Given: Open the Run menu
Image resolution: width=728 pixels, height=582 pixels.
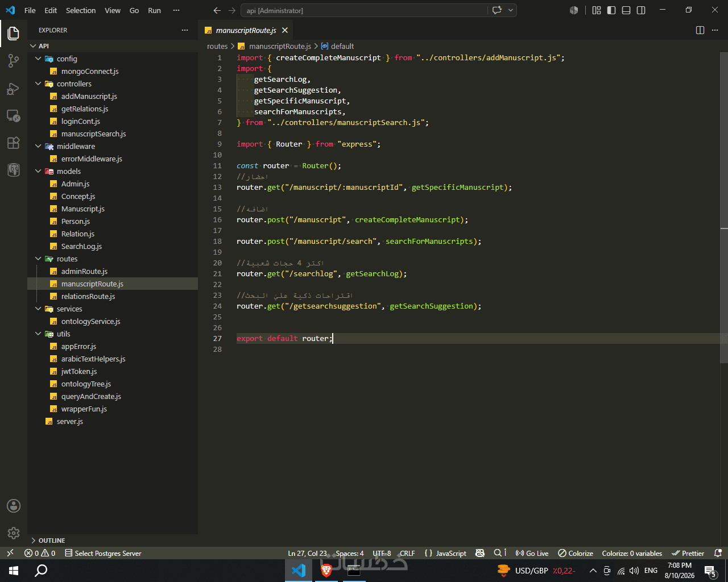Looking at the screenshot, I should tap(154, 10).
